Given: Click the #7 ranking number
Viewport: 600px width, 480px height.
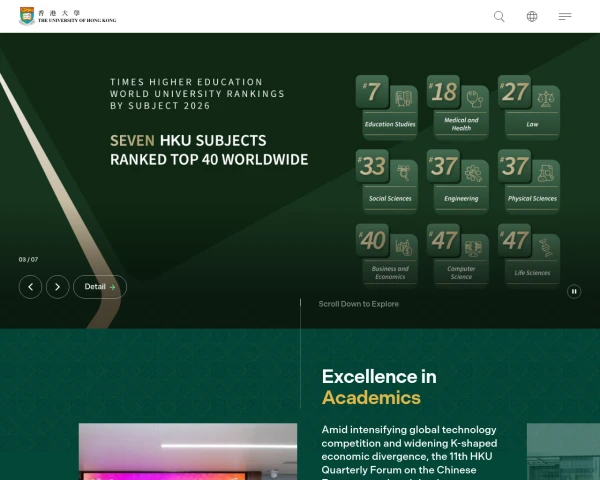Looking at the screenshot, I should 372,92.
